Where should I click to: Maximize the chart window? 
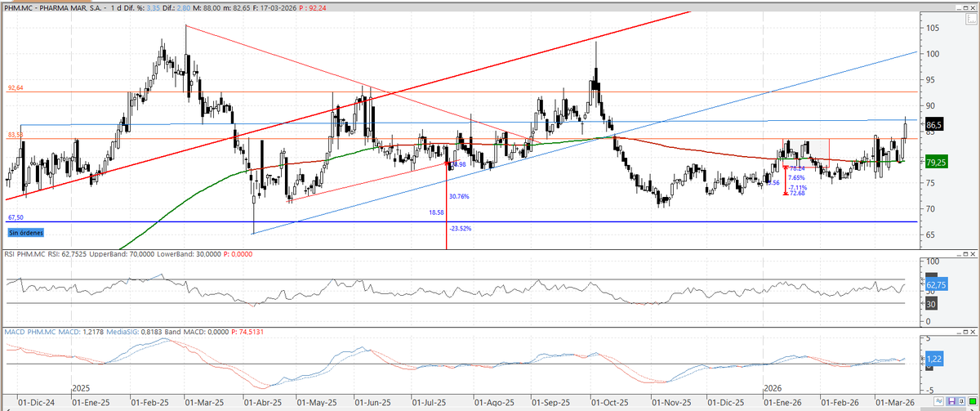click(965, 8)
